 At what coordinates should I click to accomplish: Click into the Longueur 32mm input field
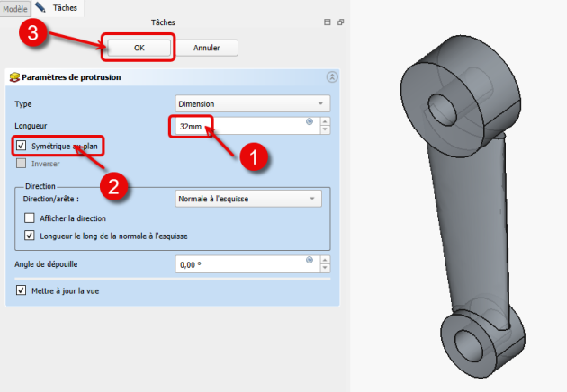(243, 126)
